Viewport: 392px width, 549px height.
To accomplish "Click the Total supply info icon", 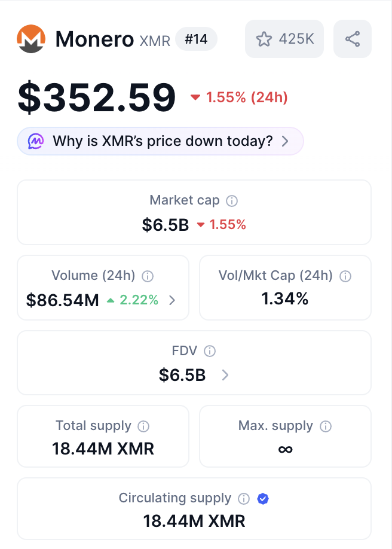I will click(143, 426).
